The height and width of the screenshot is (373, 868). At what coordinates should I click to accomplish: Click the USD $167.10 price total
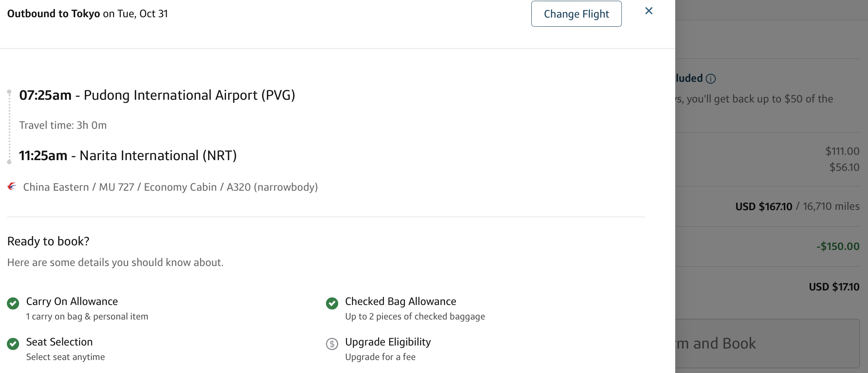coord(763,207)
